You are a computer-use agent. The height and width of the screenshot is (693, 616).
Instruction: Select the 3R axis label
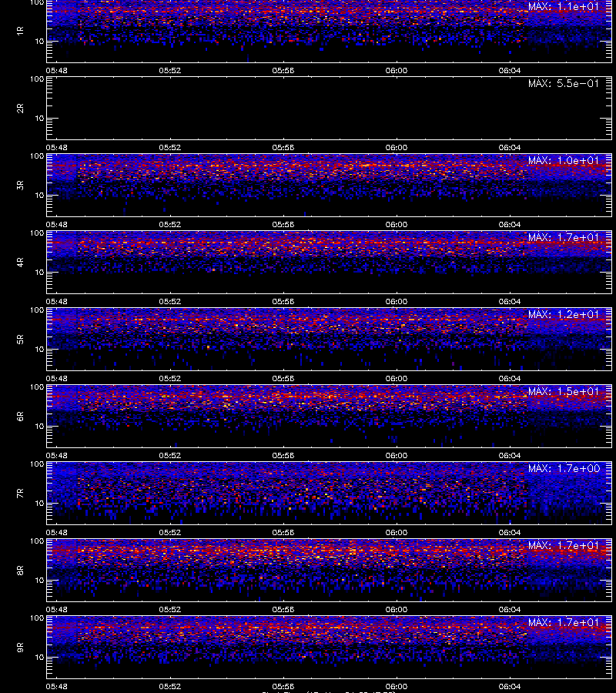pos(20,185)
